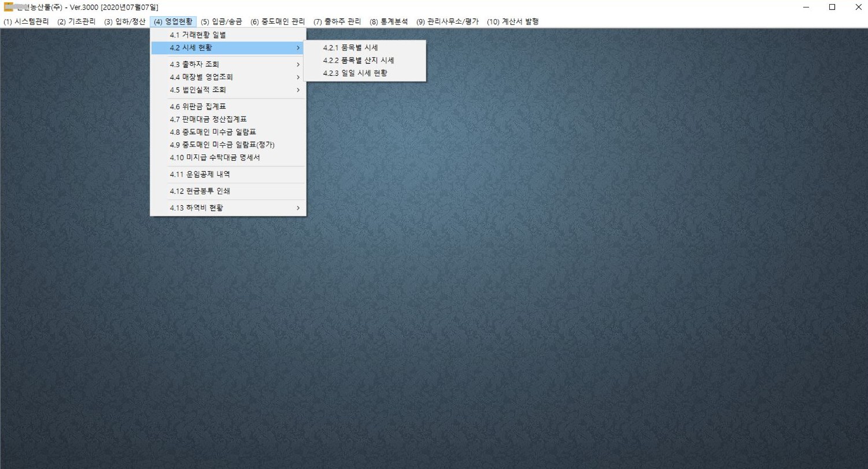This screenshot has height=469, width=868.
Task: Open the (8) 통계분석 menu
Action: [389, 21]
